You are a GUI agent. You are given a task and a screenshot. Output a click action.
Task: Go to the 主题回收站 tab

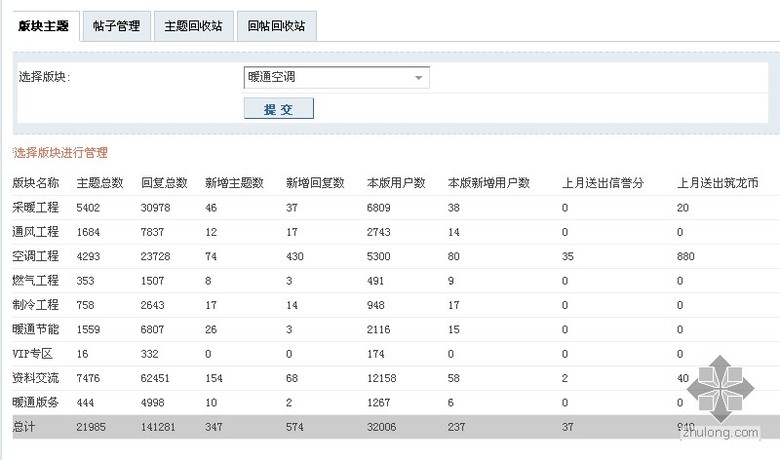pos(193,26)
